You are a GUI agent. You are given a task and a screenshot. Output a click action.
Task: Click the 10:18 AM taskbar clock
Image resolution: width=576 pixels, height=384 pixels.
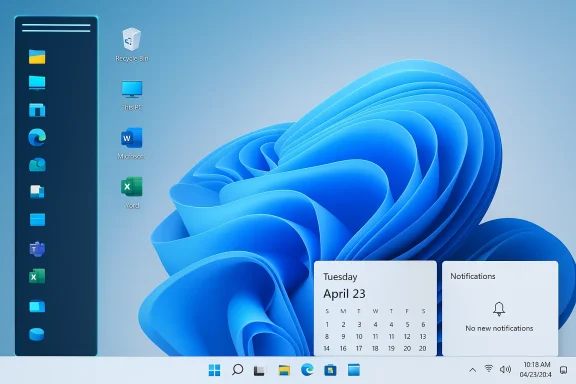(537, 365)
